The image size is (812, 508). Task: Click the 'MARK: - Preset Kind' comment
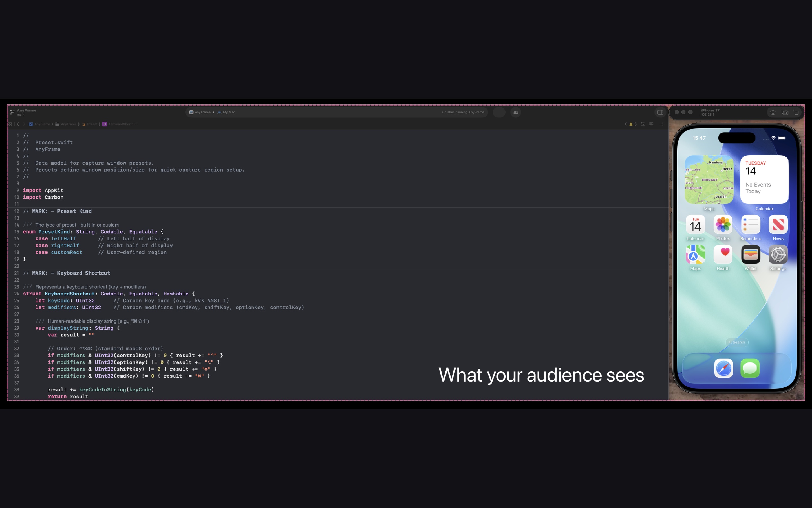click(x=57, y=211)
